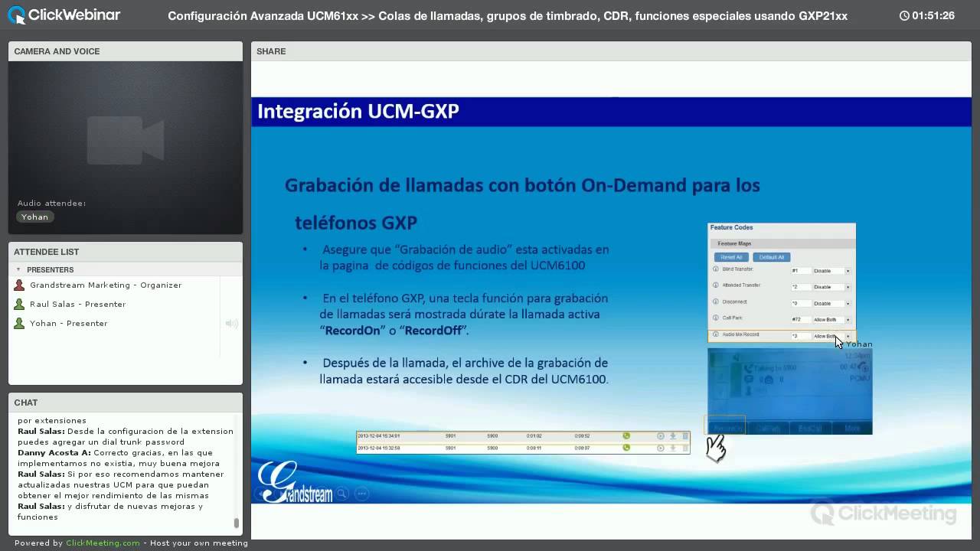
Task: Click the Audio Mix Record code field *3
Action: click(x=801, y=336)
